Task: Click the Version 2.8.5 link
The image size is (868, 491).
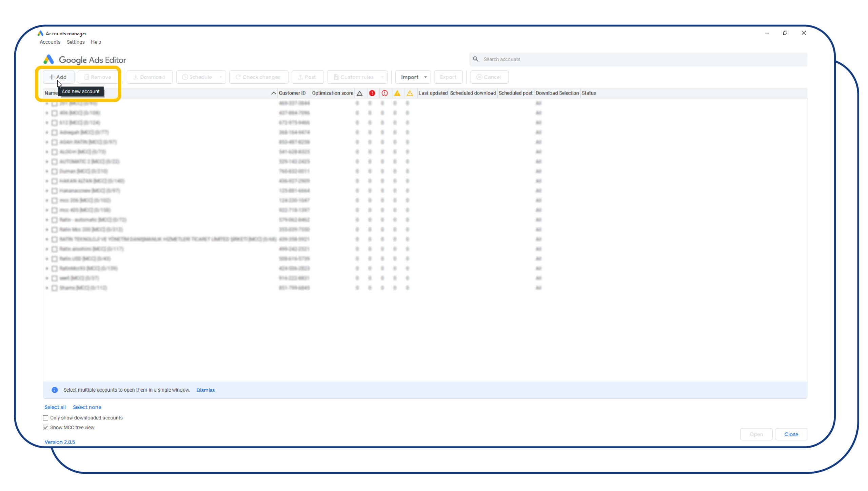Action: point(60,442)
